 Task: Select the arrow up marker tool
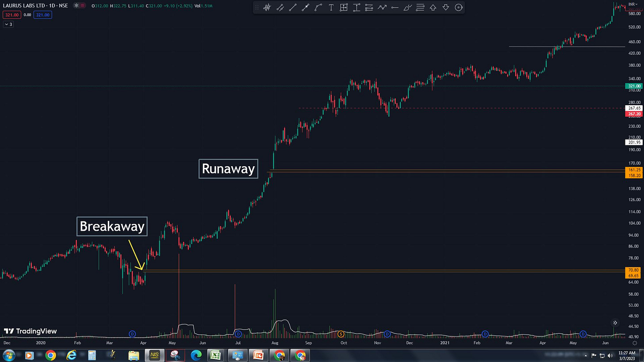point(433,8)
